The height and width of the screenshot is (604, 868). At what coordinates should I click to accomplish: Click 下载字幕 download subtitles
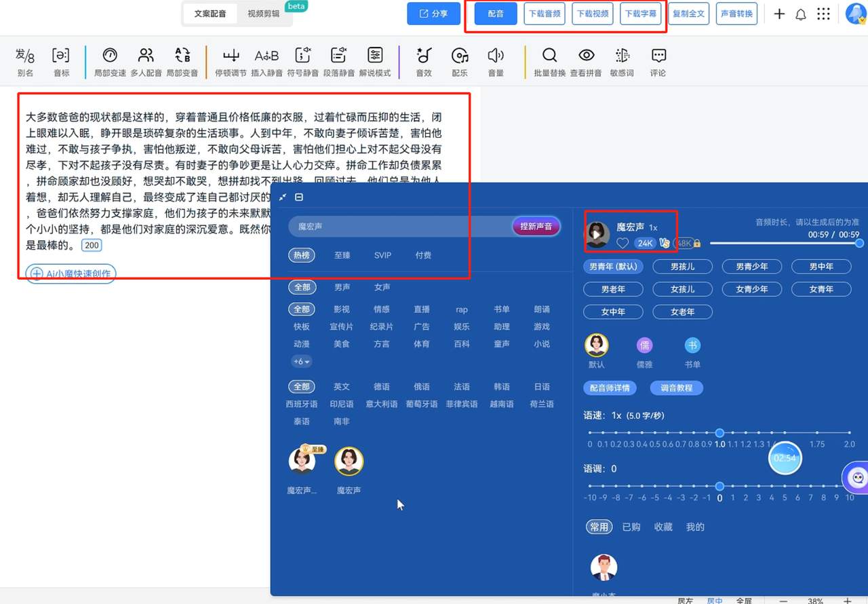pyautogui.click(x=641, y=14)
